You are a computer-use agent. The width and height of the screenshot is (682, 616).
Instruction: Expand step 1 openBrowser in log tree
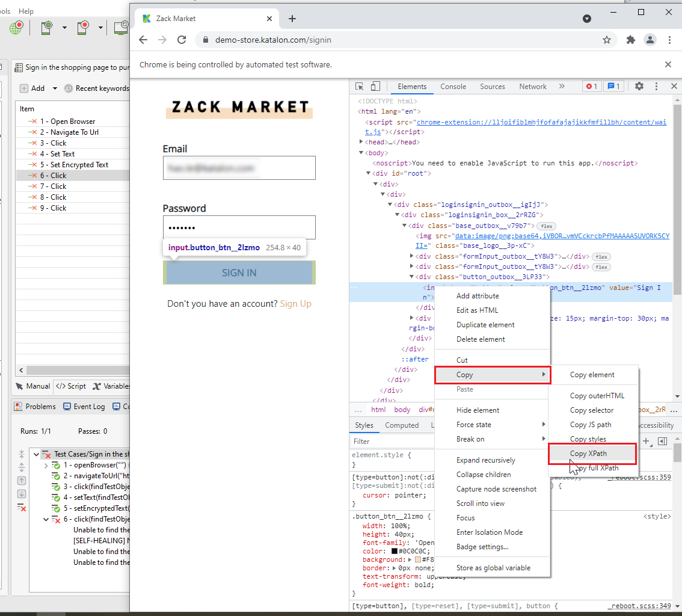coord(46,465)
